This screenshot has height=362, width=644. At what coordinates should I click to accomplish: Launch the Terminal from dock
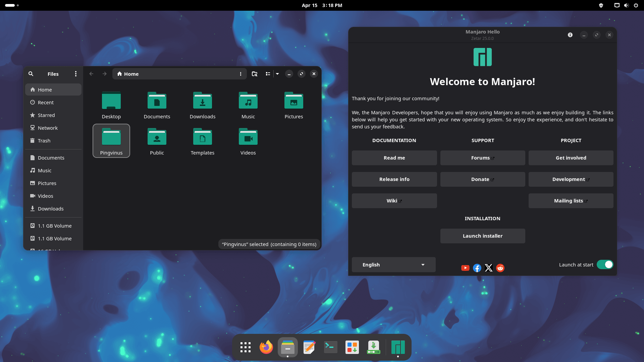[x=331, y=347]
